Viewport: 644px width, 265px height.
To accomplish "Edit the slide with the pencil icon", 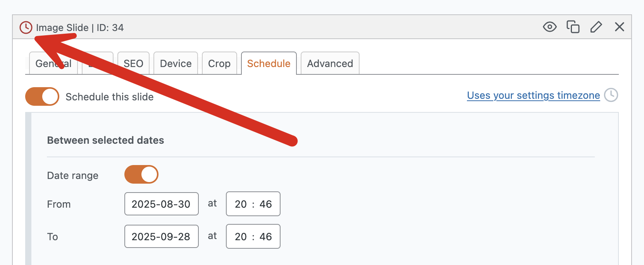I will point(596,27).
